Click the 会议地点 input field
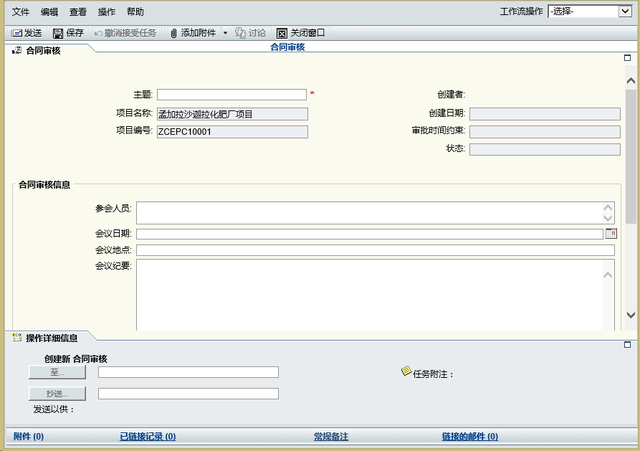This screenshot has width=640, height=451. 376,250
